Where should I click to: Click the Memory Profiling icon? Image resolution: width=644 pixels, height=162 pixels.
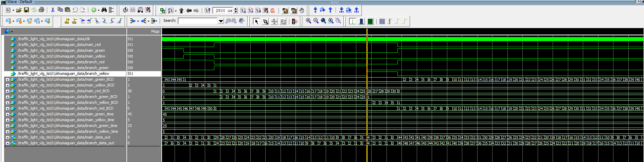pos(294,11)
